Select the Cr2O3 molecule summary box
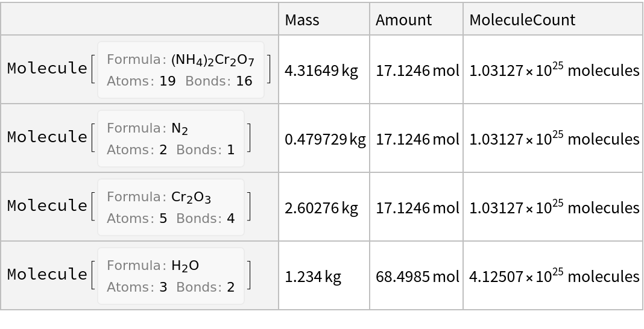This screenshot has height=329, width=644. tap(171, 207)
